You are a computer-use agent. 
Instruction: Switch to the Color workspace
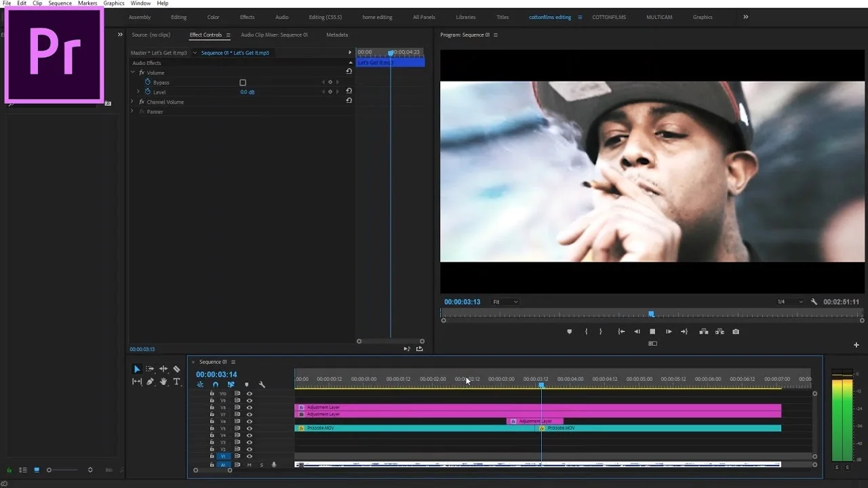point(213,17)
